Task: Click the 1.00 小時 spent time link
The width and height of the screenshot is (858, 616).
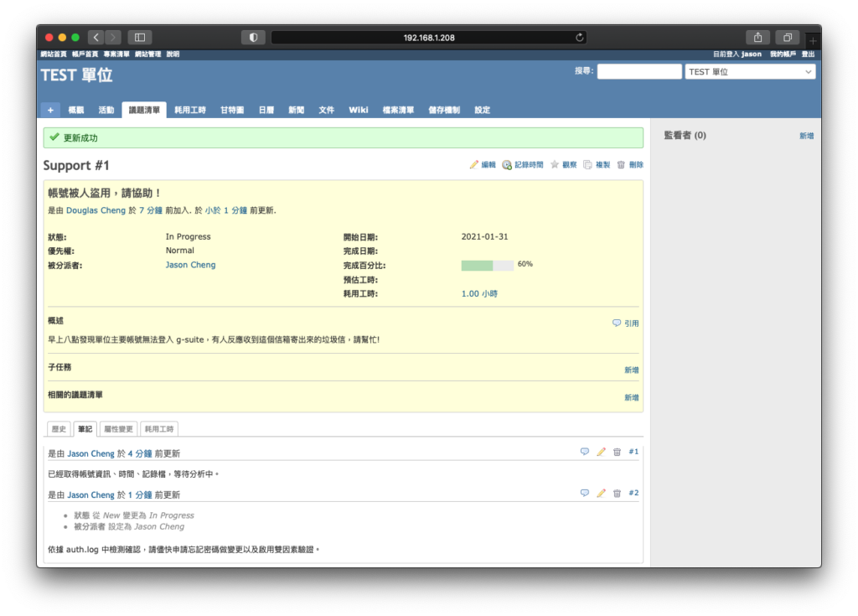Action: click(479, 294)
